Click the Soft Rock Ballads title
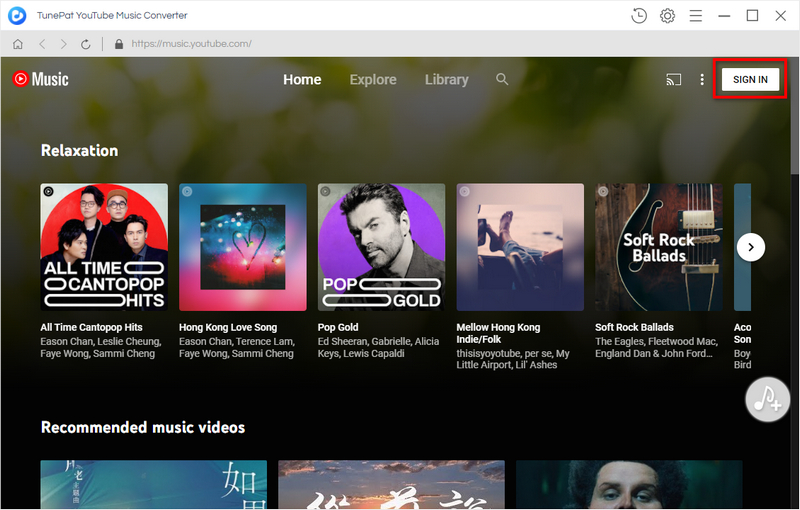Screen dimensions: 800x510 634,327
